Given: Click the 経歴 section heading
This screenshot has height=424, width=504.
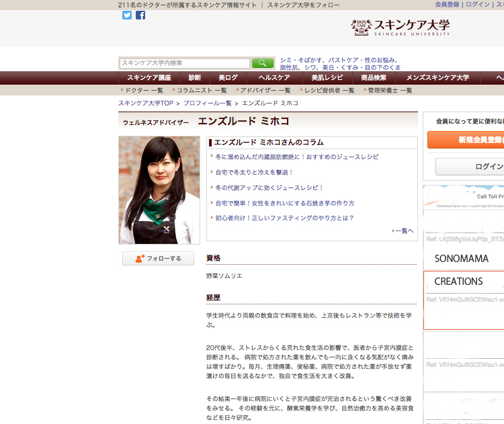Looking at the screenshot, I should [x=213, y=298].
